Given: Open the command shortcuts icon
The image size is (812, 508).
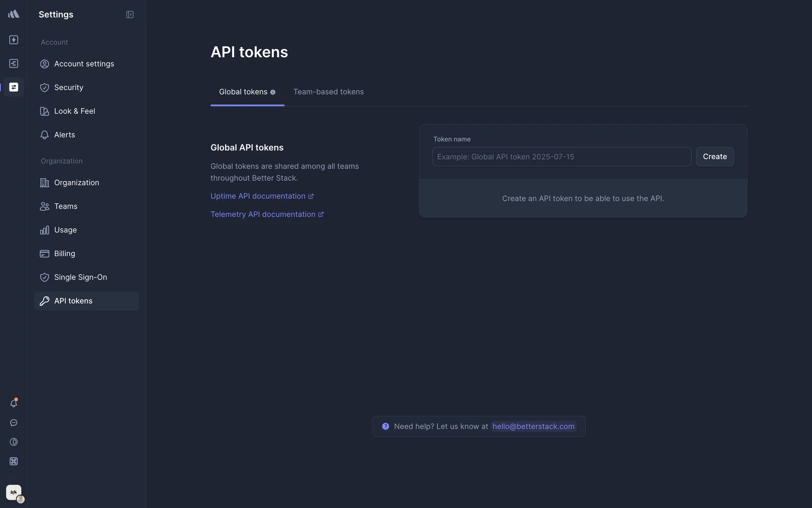Looking at the screenshot, I should 14,461.
